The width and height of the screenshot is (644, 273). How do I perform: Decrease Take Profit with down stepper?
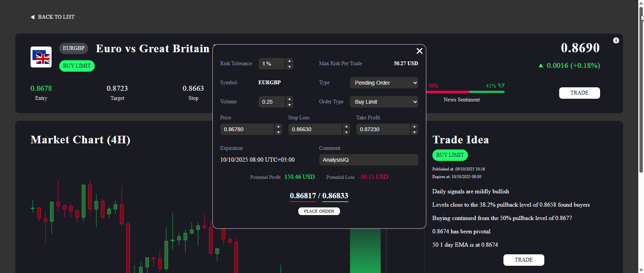pyautogui.click(x=414, y=132)
